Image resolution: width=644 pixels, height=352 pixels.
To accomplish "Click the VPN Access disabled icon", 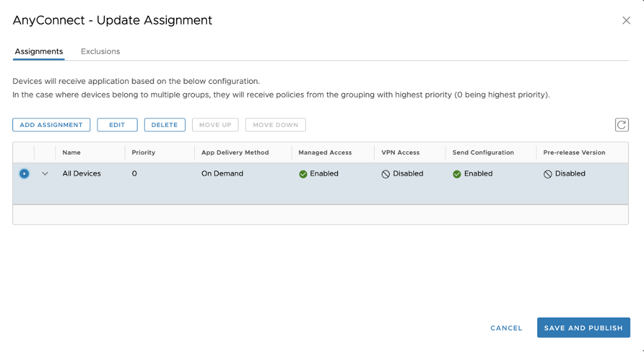I will click(385, 174).
